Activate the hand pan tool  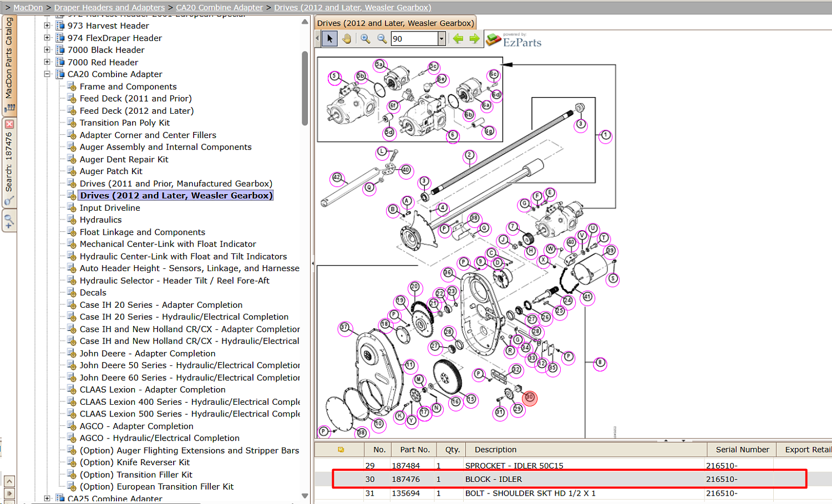347,38
